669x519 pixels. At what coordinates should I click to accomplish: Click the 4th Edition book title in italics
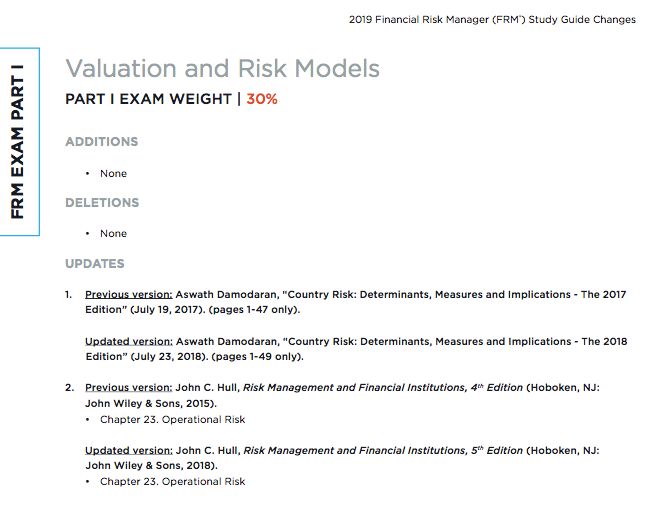pos(383,387)
